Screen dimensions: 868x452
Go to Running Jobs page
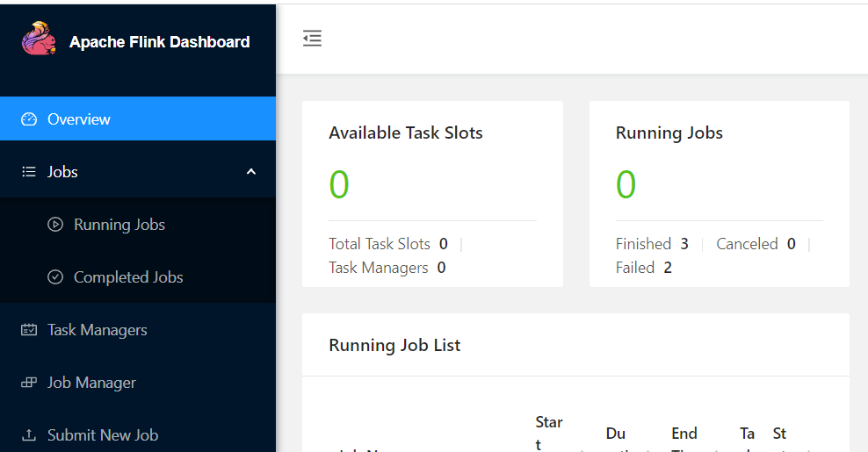pyautogui.click(x=138, y=224)
